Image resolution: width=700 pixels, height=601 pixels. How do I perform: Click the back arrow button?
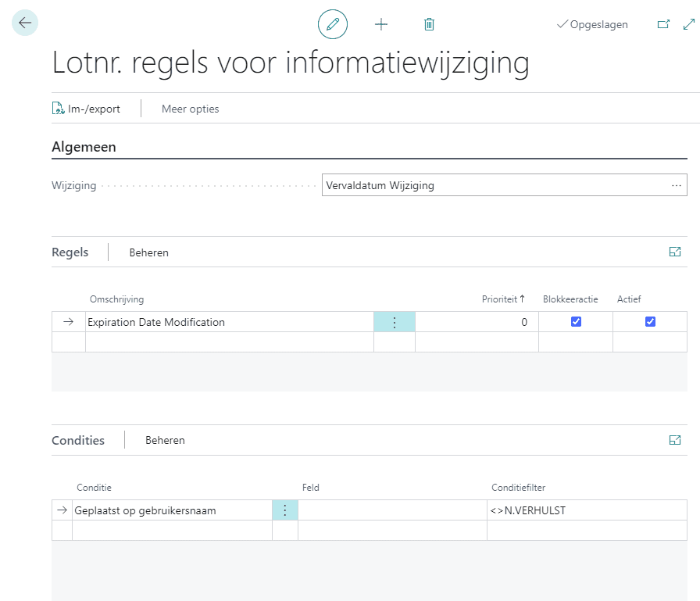25,23
